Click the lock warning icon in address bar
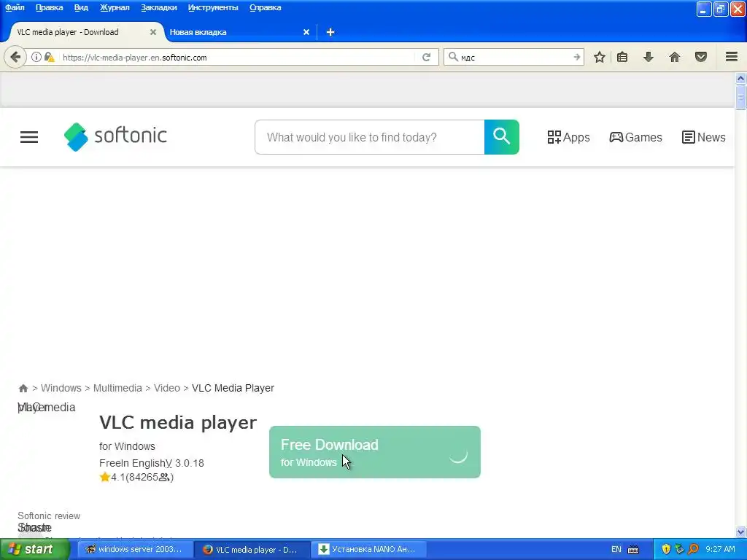The width and height of the screenshot is (747, 560). (x=49, y=58)
